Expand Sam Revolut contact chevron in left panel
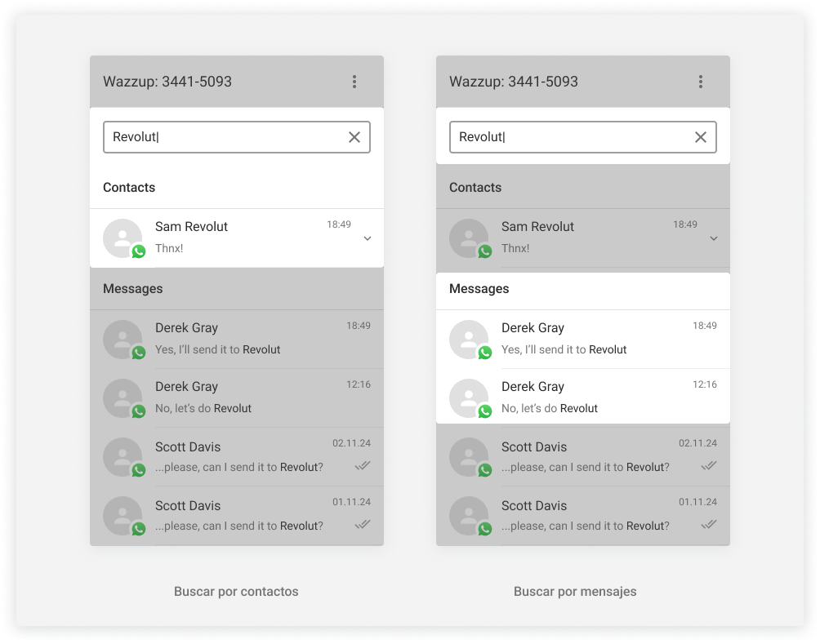820x644 pixels. click(x=368, y=238)
